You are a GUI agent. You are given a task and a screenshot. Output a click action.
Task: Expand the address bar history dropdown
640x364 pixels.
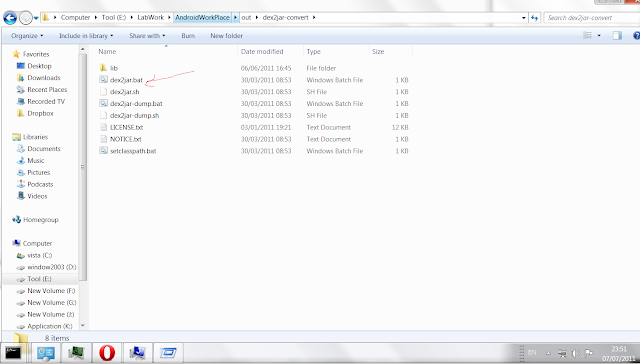point(524,18)
